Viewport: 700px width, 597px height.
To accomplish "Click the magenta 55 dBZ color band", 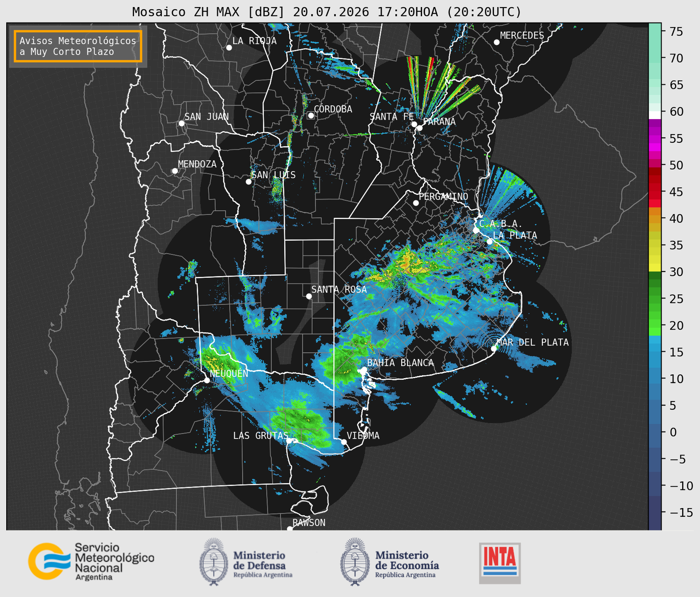I will click(x=655, y=139).
